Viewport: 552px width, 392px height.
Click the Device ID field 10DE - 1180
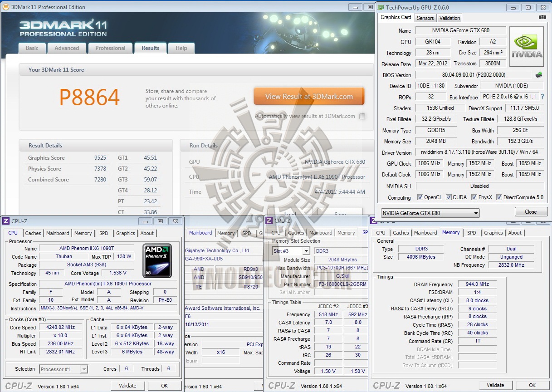tap(431, 86)
